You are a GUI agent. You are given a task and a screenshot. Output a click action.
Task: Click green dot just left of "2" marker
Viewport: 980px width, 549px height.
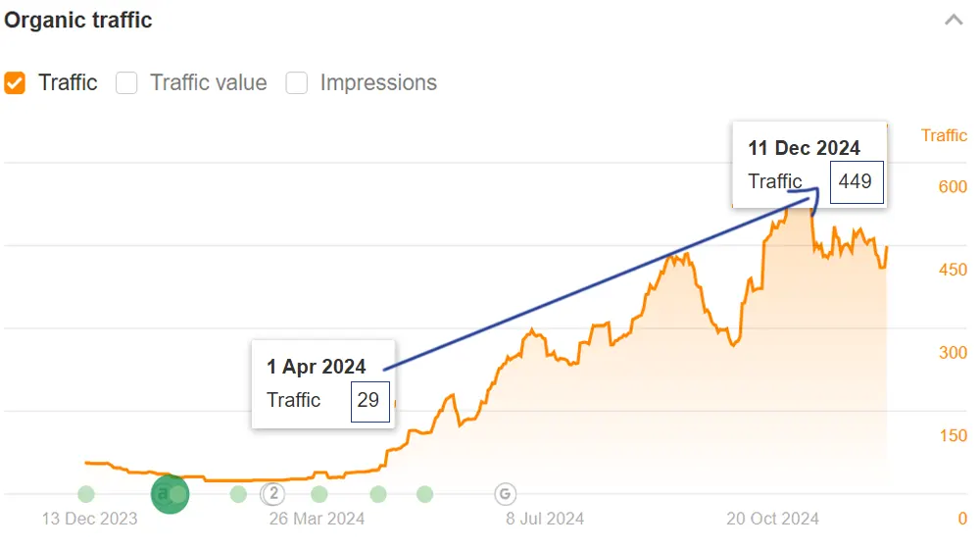[x=238, y=494]
